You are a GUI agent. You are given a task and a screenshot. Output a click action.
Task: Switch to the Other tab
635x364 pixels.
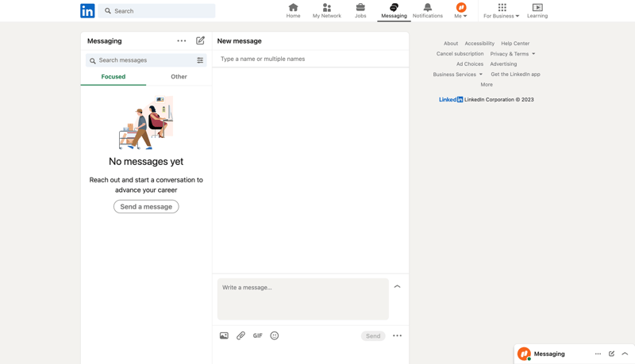click(179, 77)
